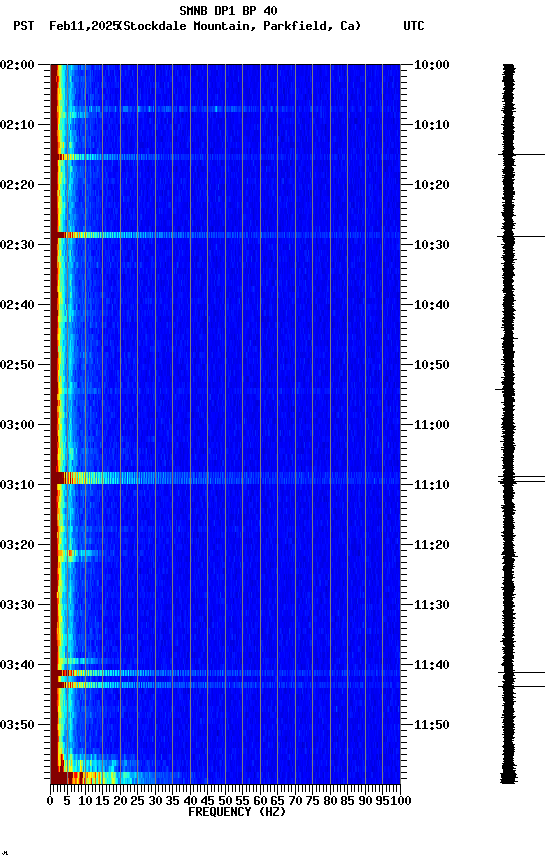
Task: Click the "10:30" UTC time label
Action: pos(431,245)
